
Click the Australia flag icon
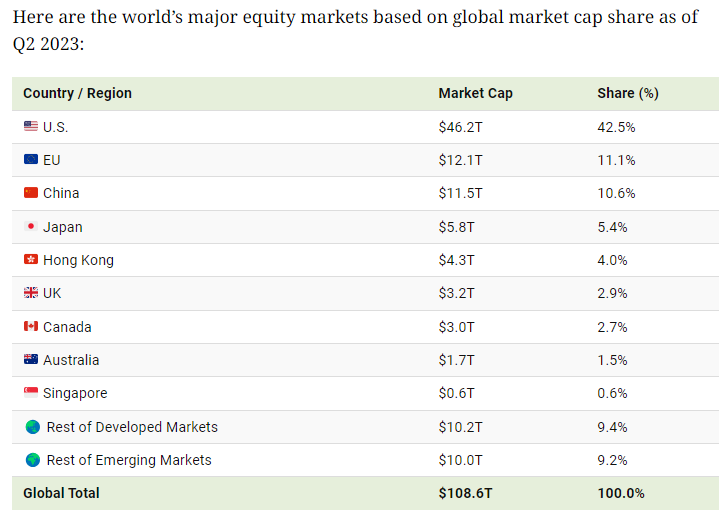pos(31,360)
